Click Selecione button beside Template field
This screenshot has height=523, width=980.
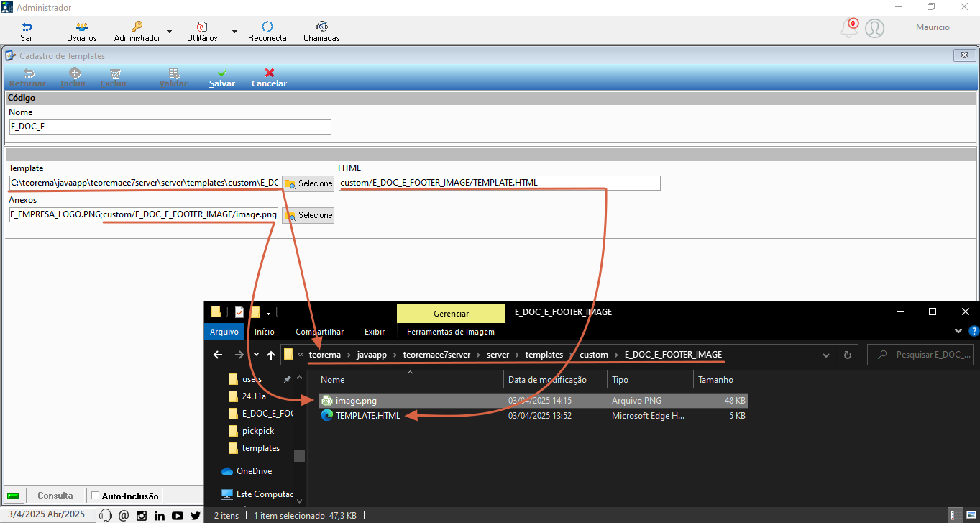[x=308, y=183]
